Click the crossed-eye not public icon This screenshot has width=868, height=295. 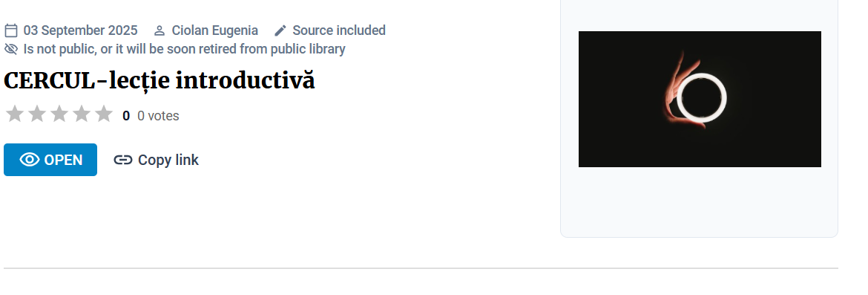(x=11, y=49)
